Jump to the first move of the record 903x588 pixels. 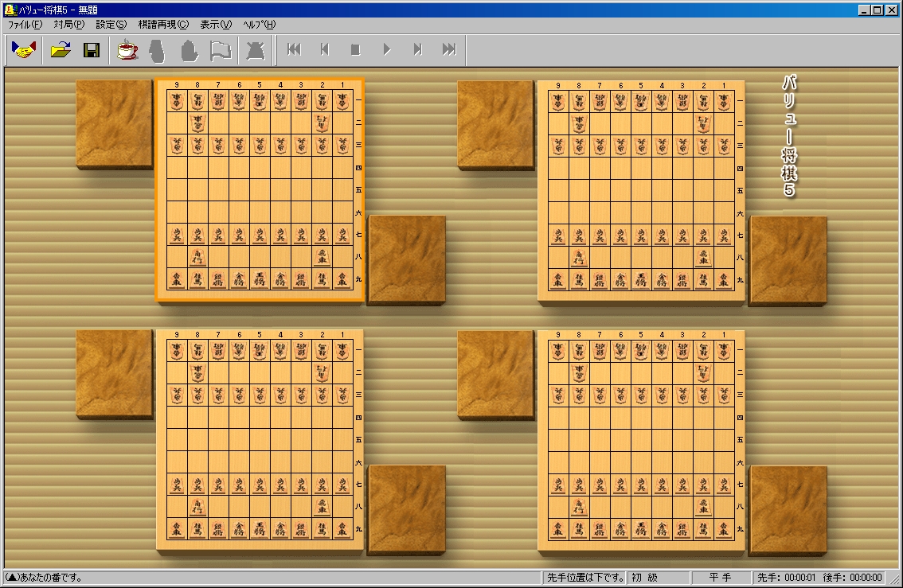tap(294, 50)
